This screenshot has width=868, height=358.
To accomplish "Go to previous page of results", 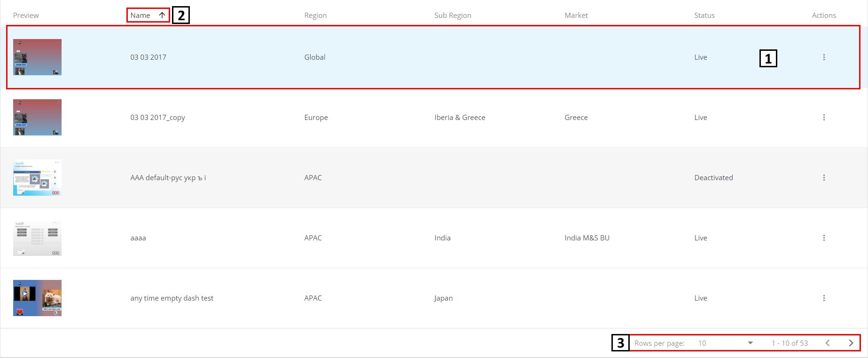I will click(x=828, y=343).
